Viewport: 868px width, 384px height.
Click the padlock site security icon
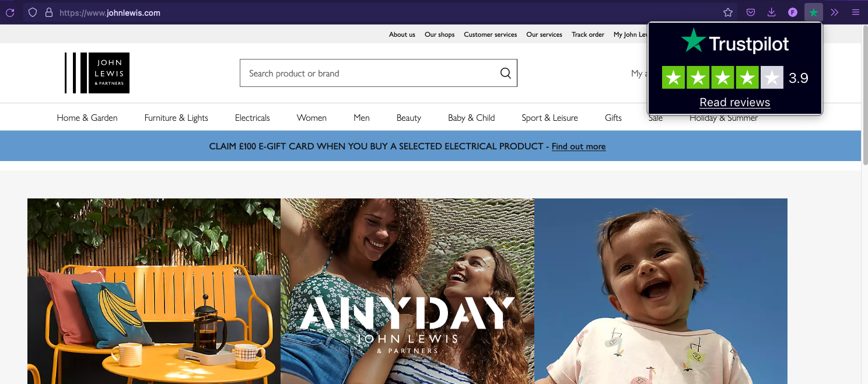[x=49, y=12]
